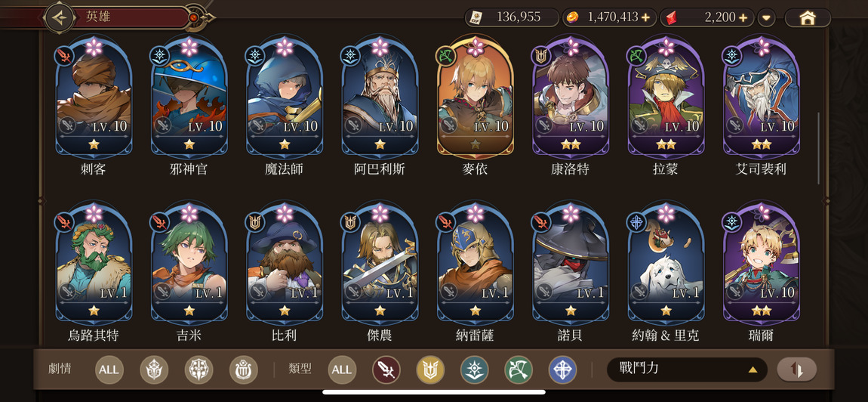This screenshot has width=868, height=402.
Task: Add more gold coins with plus
Action: tap(645, 17)
